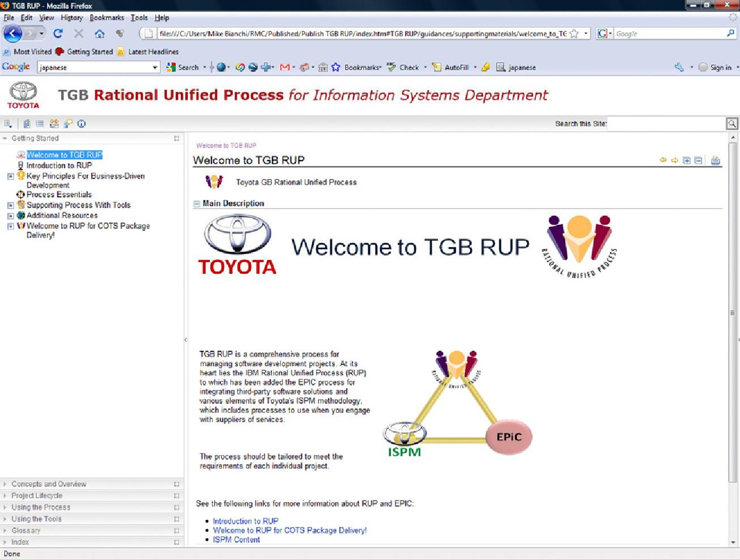Collapse the Getting Started panel
The image size is (740, 560).
(5, 138)
